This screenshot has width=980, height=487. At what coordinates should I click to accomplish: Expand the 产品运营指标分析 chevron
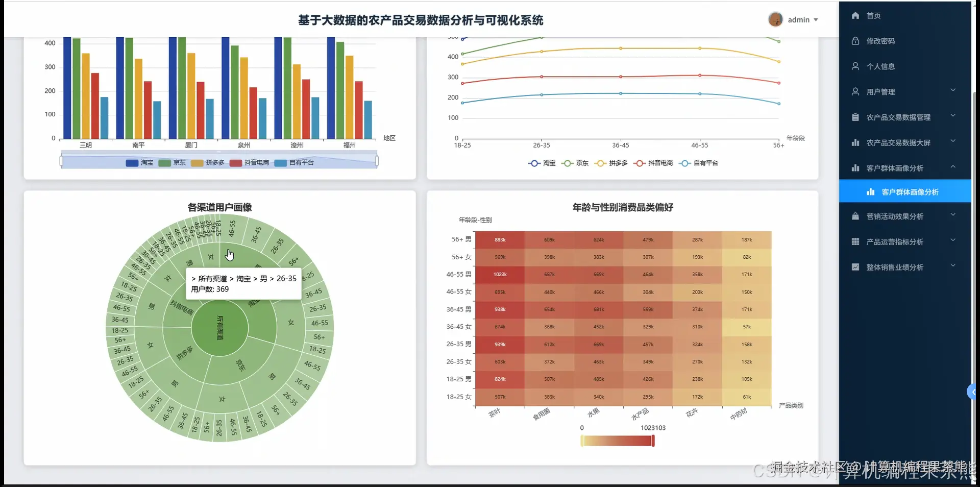pyautogui.click(x=953, y=240)
